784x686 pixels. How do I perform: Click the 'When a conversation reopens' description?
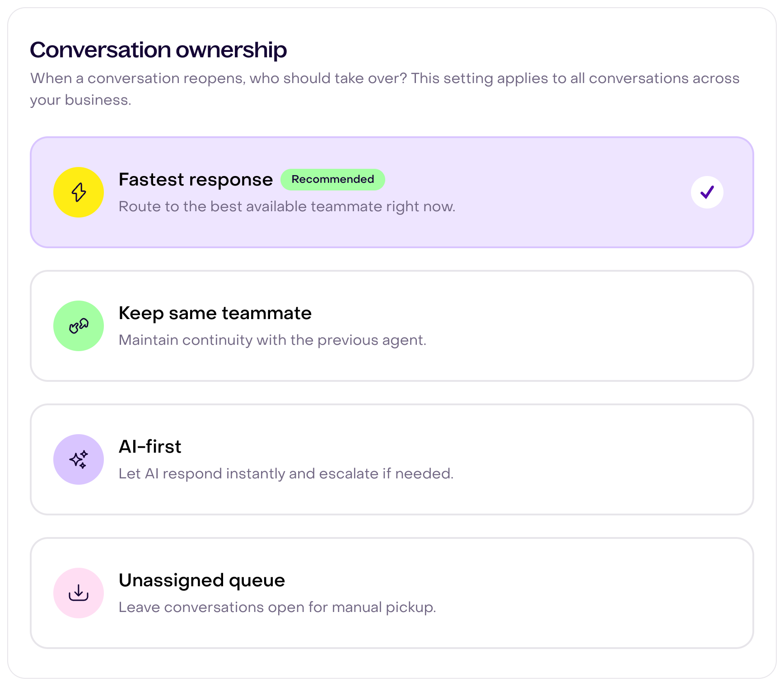point(385,89)
